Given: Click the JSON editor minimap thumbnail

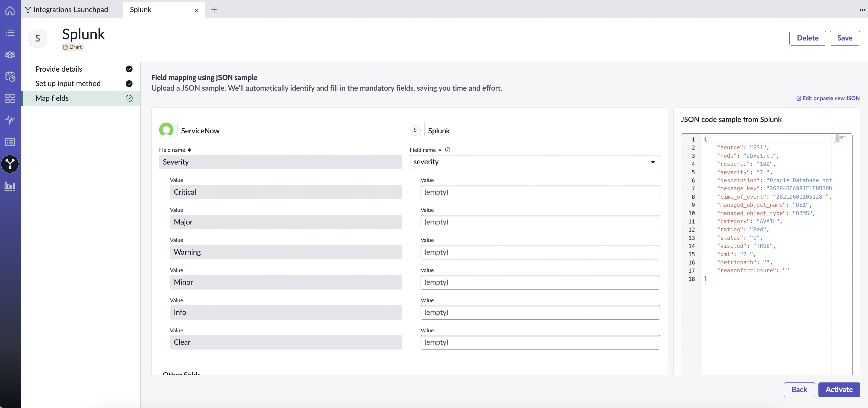Looking at the screenshot, I should click(x=840, y=138).
